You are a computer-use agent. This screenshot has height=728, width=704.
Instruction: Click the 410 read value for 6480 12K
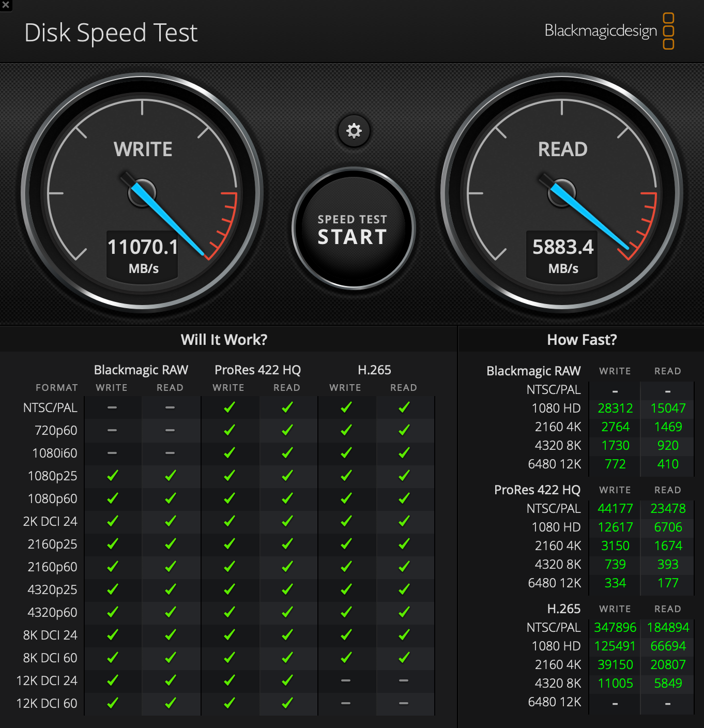(668, 464)
